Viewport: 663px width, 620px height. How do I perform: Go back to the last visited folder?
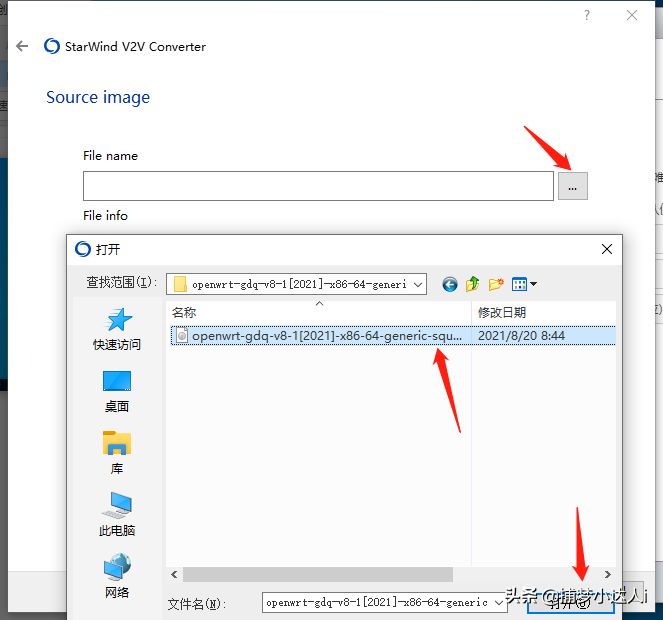[449, 284]
